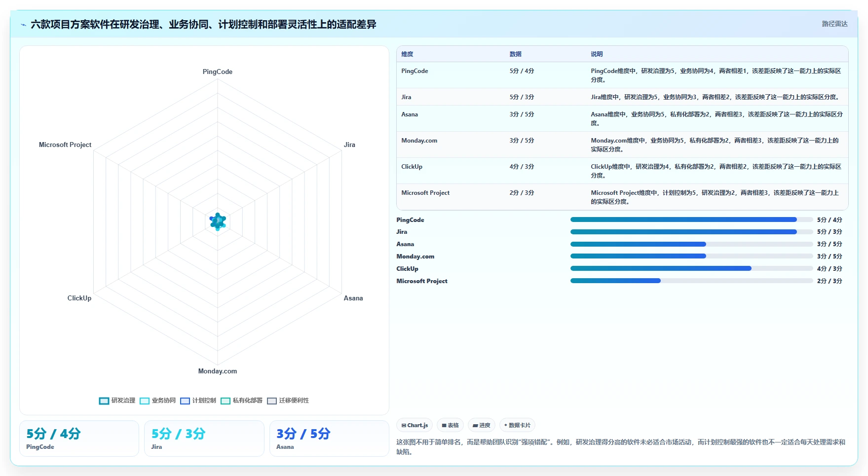Click the Jira progress bar

pyautogui.click(x=691, y=232)
